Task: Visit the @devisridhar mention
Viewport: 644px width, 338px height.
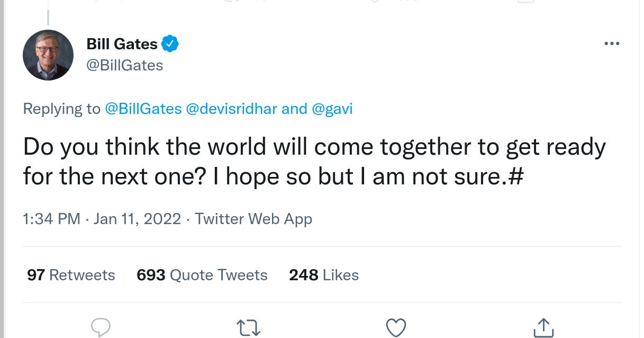Action: point(231,109)
